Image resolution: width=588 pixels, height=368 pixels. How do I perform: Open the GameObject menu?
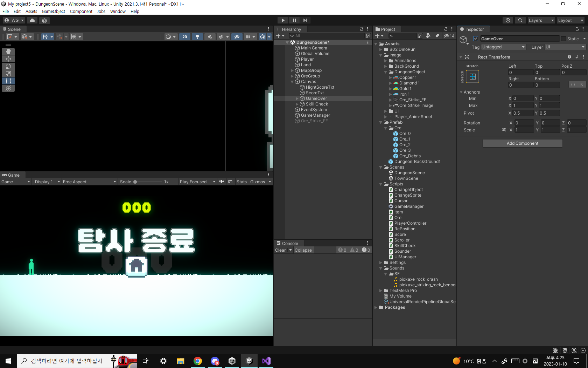54,12
